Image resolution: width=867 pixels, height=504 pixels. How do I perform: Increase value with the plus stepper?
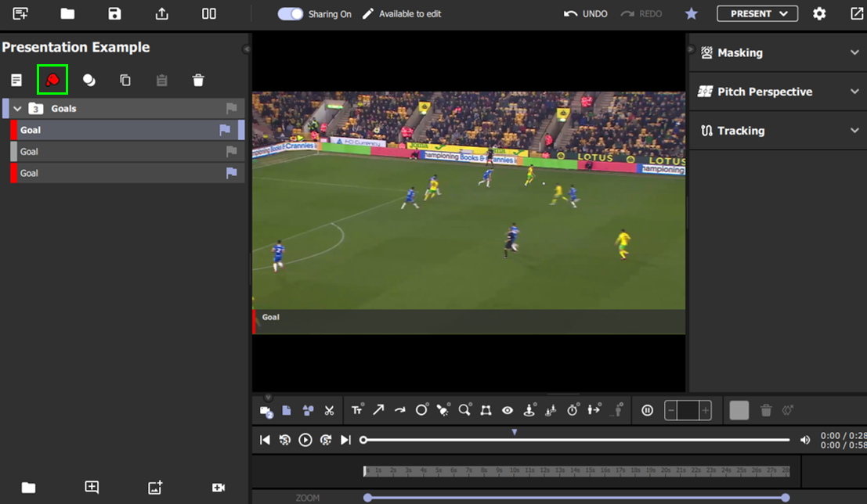[706, 411]
